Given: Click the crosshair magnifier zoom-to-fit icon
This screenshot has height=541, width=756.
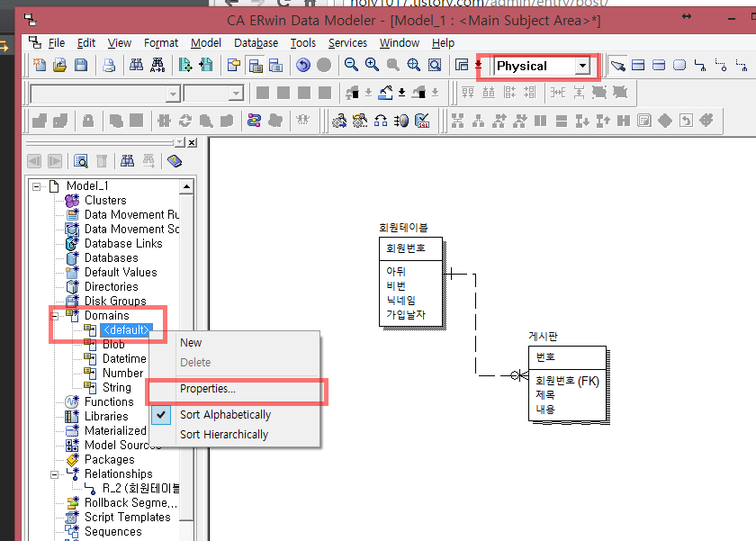Looking at the screenshot, I should (414, 65).
